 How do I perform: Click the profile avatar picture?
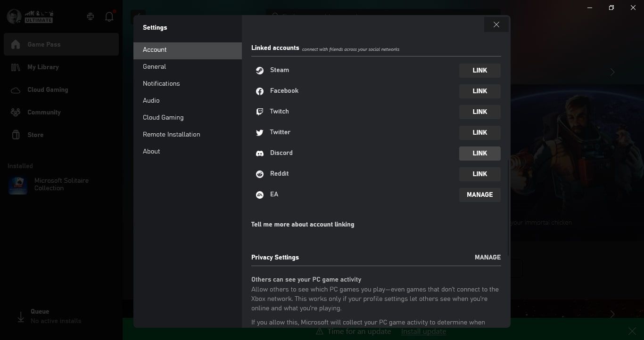point(14,16)
